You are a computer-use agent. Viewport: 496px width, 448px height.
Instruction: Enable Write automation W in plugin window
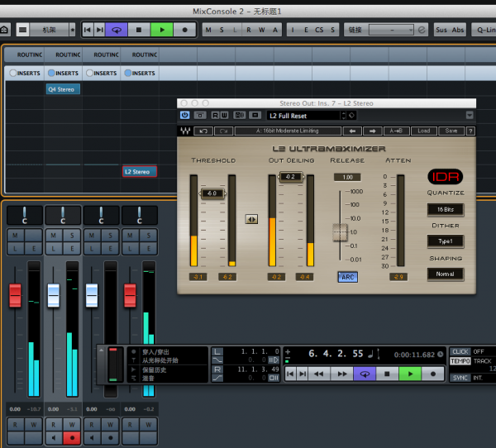coord(224,115)
